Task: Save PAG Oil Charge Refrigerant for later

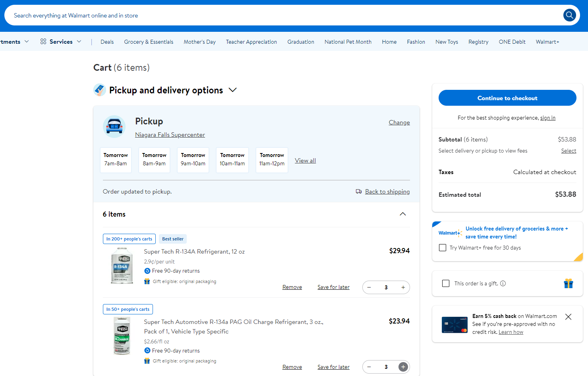Action: 333,367
